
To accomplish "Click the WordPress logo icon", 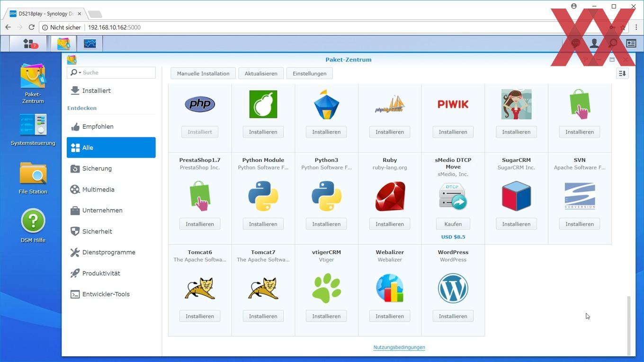I will 453,288.
